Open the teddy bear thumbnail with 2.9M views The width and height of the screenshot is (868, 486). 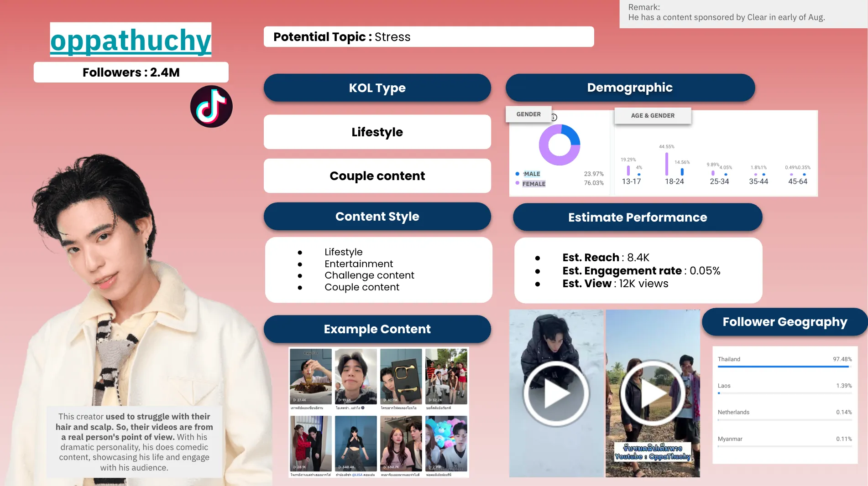[x=446, y=444]
